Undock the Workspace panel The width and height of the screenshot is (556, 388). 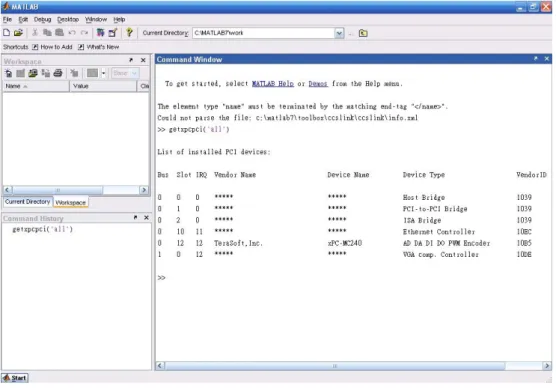pyautogui.click(x=131, y=60)
